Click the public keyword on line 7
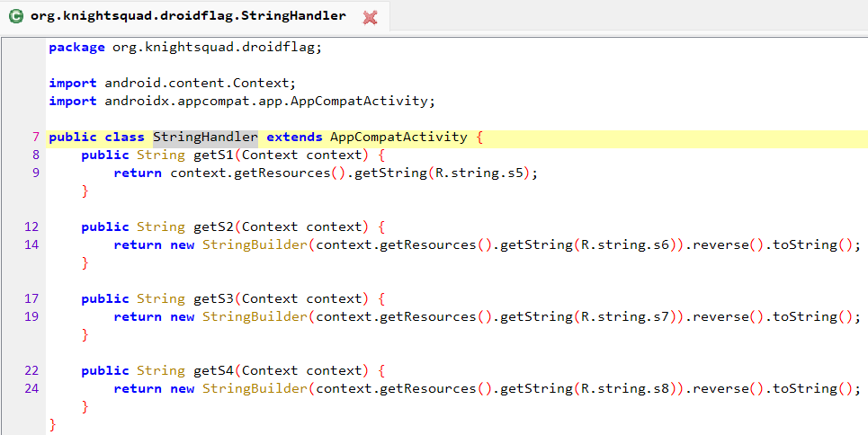 [73, 138]
